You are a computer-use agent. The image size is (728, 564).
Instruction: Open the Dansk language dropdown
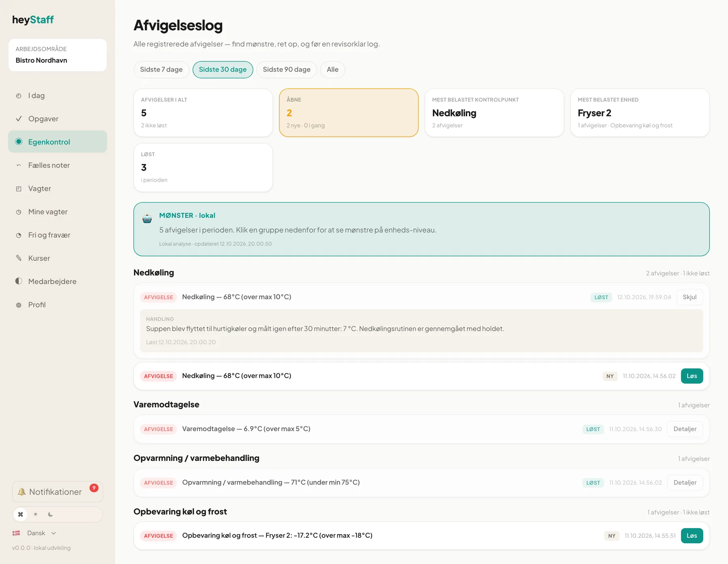(x=34, y=533)
